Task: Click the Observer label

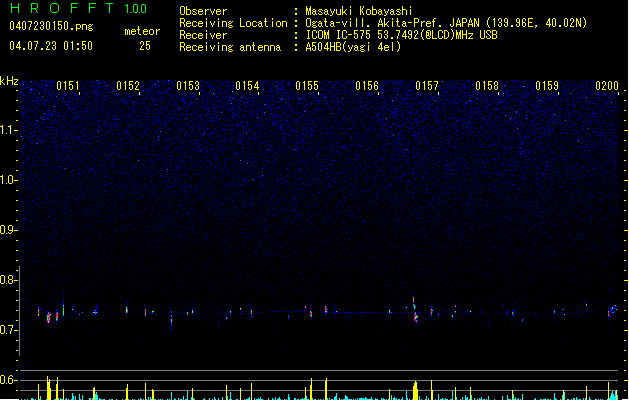Action: pyautogui.click(x=203, y=11)
